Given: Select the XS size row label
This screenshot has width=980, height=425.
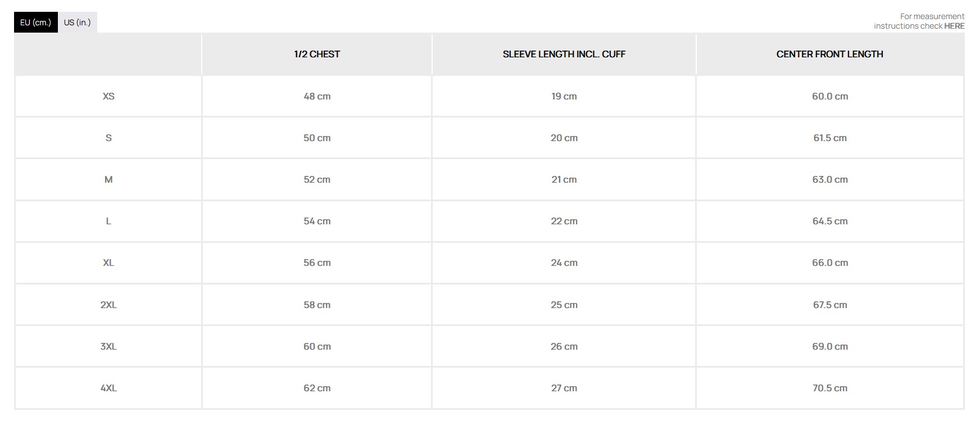Looking at the screenshot, I should (x=108, y=96).
